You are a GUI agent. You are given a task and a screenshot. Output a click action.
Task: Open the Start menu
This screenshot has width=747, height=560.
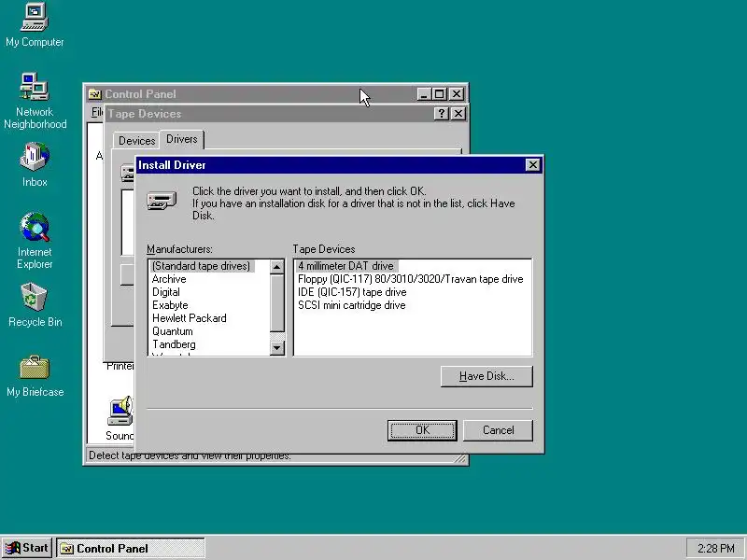pos(27,548)
